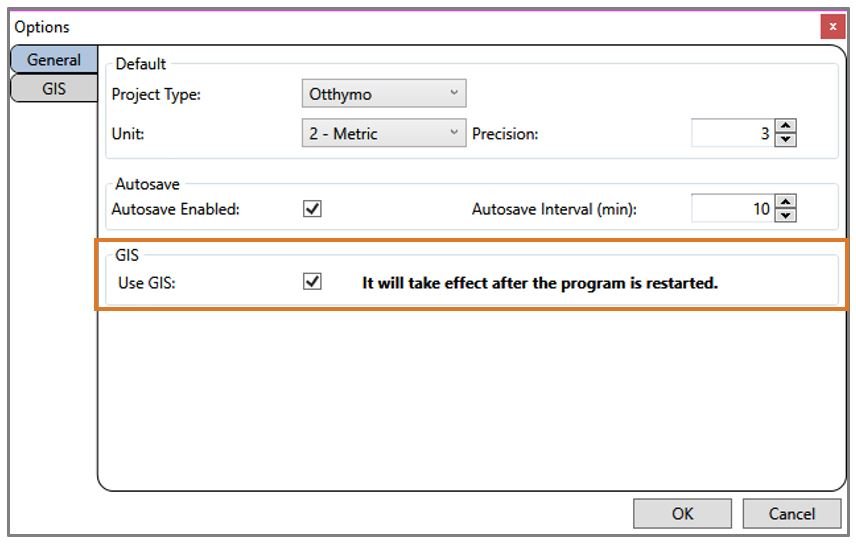Cancel the Options dialog
The width and height of the screenshot is (856, 546).
(x=791, y=514)
